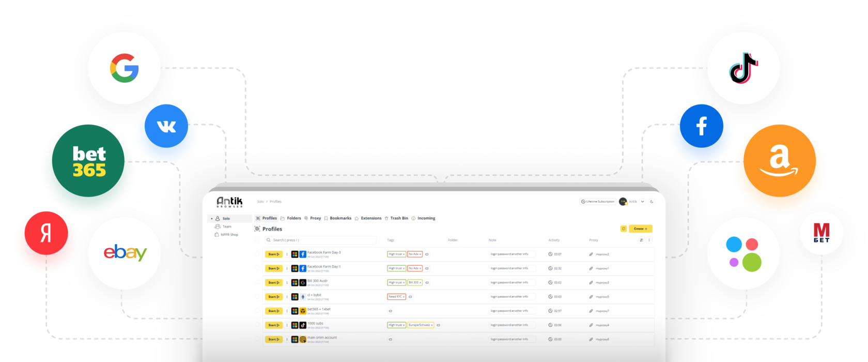Select the Facebook Farm Day-3 profile checkbox
This screenshot has height=362, width=868.
257,254
